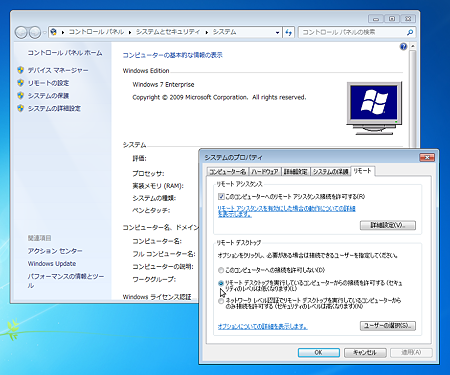
Task: Click the refresh icon beside address bar
Action: pyautogui.click(x=289, y=32)
